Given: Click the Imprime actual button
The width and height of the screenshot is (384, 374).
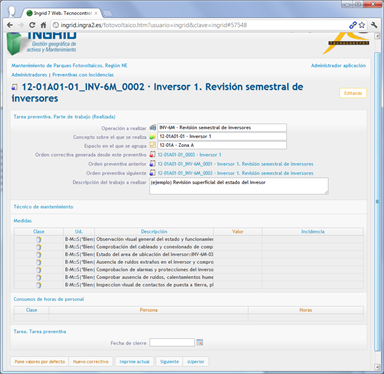Looking at the screenshot, I should click(134, 362).
